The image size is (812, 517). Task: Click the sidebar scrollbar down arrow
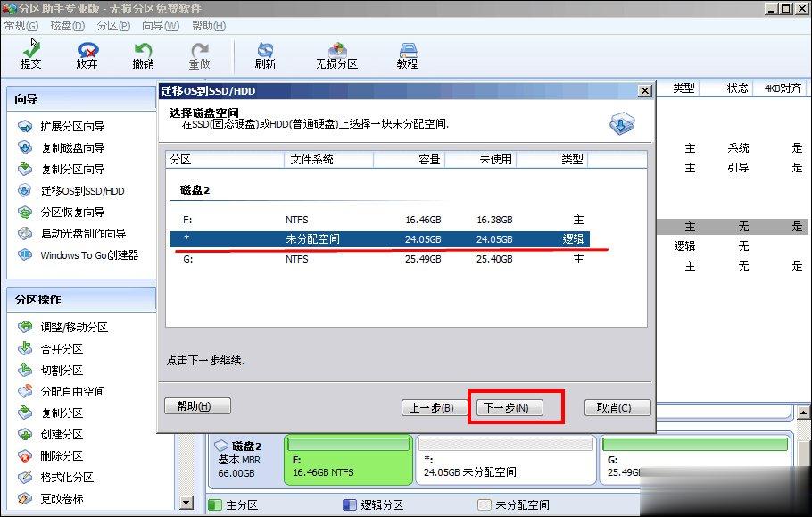tap(186, 502)
